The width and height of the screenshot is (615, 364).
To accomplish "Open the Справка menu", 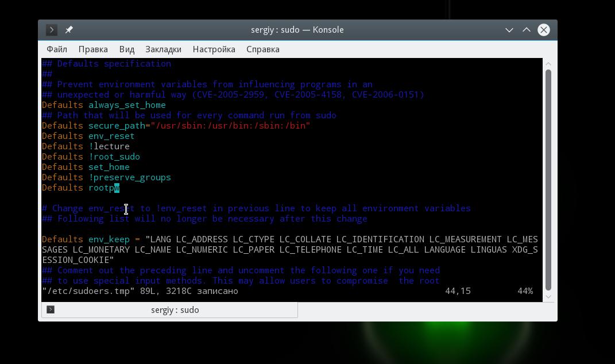I will click(263, 49).
